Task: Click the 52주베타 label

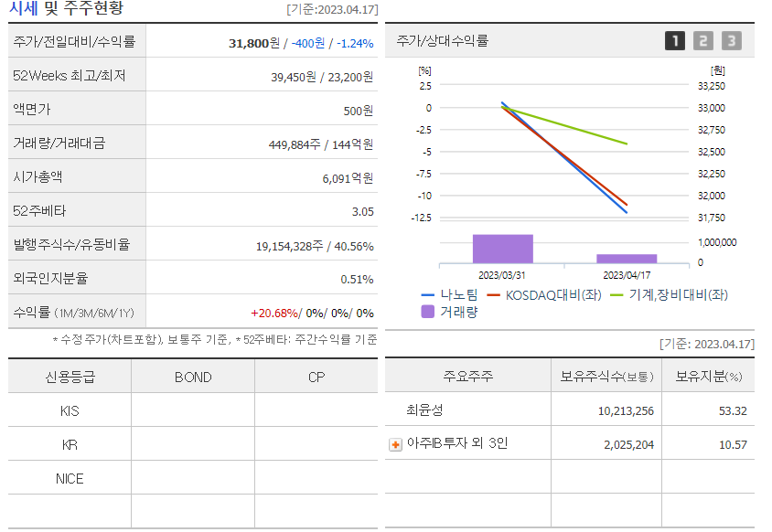Action: pos(39,210)
